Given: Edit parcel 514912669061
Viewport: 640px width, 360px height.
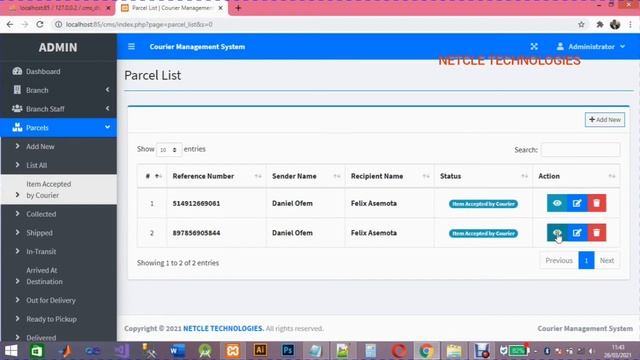Looking at the screenshot, I should (577, 203).
